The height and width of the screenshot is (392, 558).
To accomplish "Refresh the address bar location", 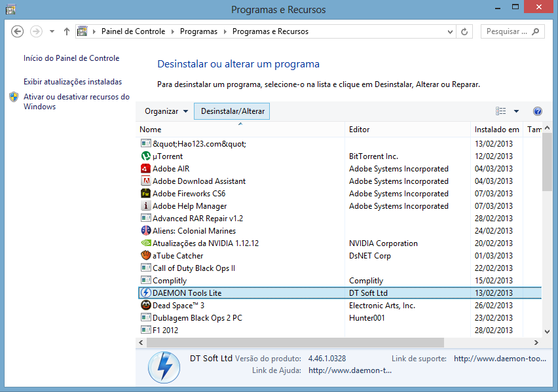I will tap(464, 31).
